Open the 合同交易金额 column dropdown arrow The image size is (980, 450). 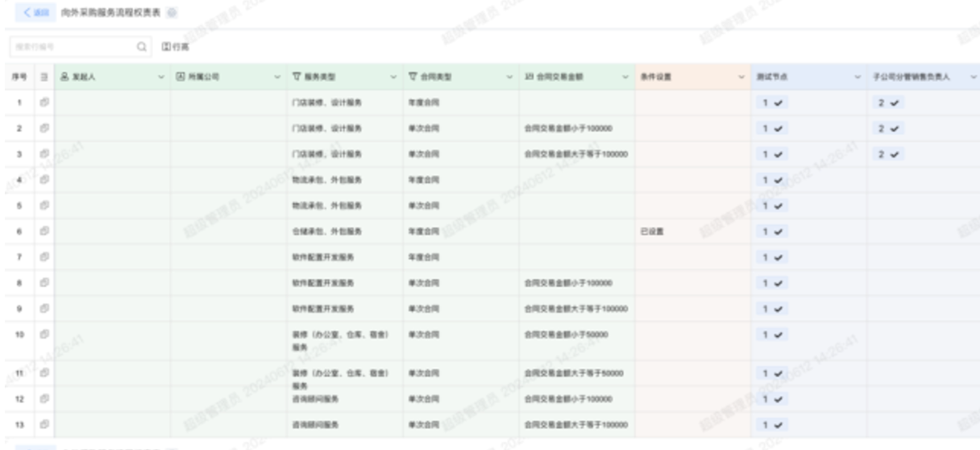pos(625,77)
